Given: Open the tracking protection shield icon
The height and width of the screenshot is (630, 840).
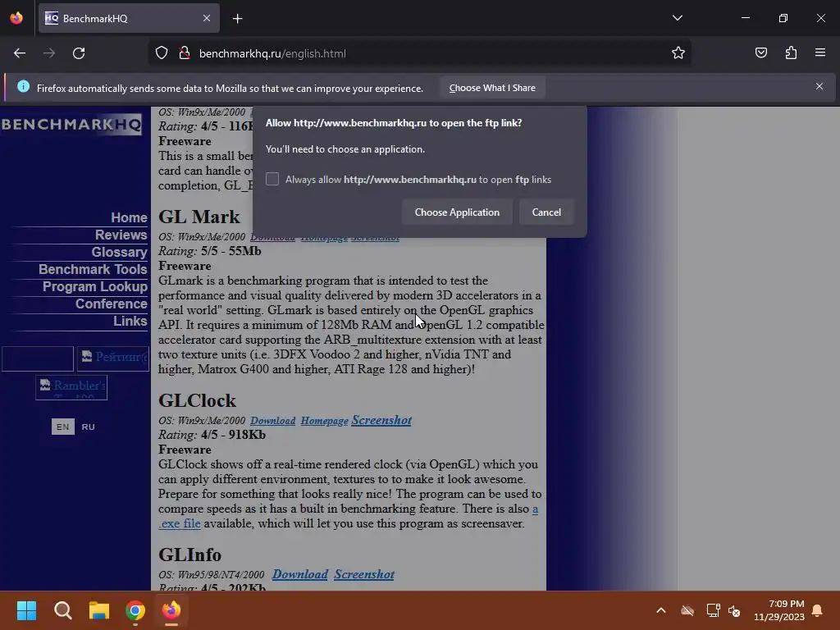Looking at the screenshot, I should coord(162,53).
